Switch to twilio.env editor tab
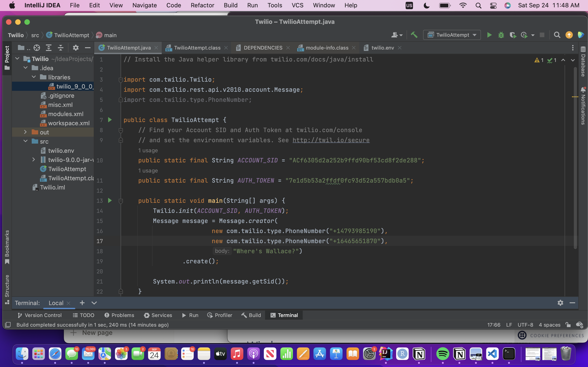This screenshot has height=367, width=588. click(382, 48)
